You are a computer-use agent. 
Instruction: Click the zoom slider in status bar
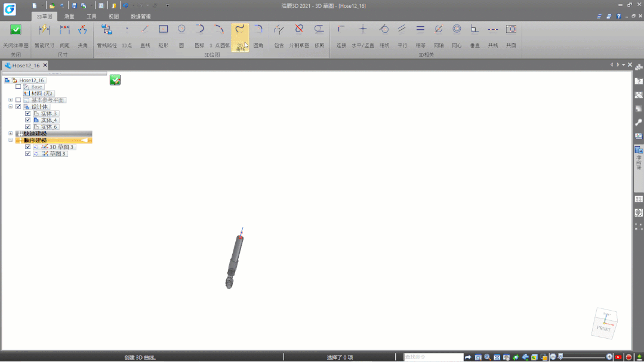pos(582,357)
